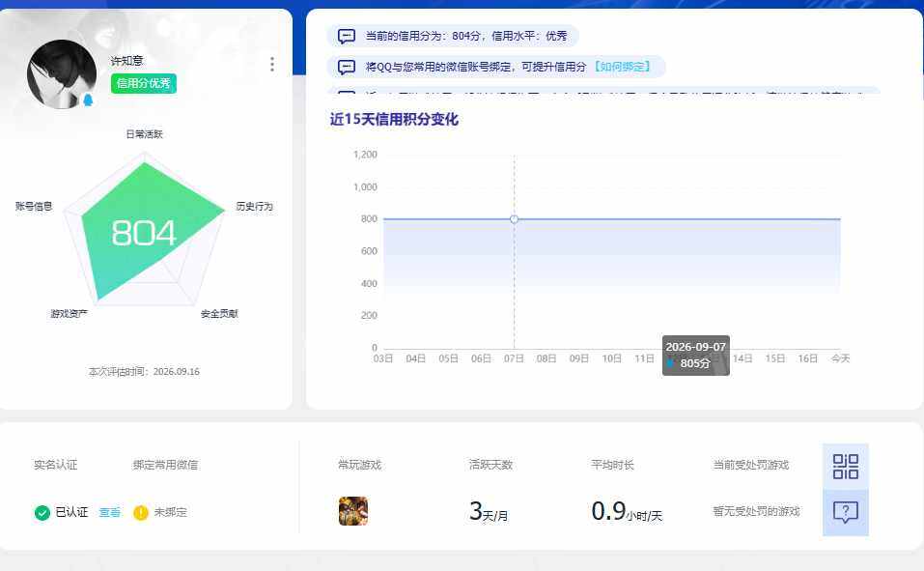The height and width of the screenshot is (571, 924).
Task: Click the yellow warning icon beside 未绑定
Action: tap(141, 513)
